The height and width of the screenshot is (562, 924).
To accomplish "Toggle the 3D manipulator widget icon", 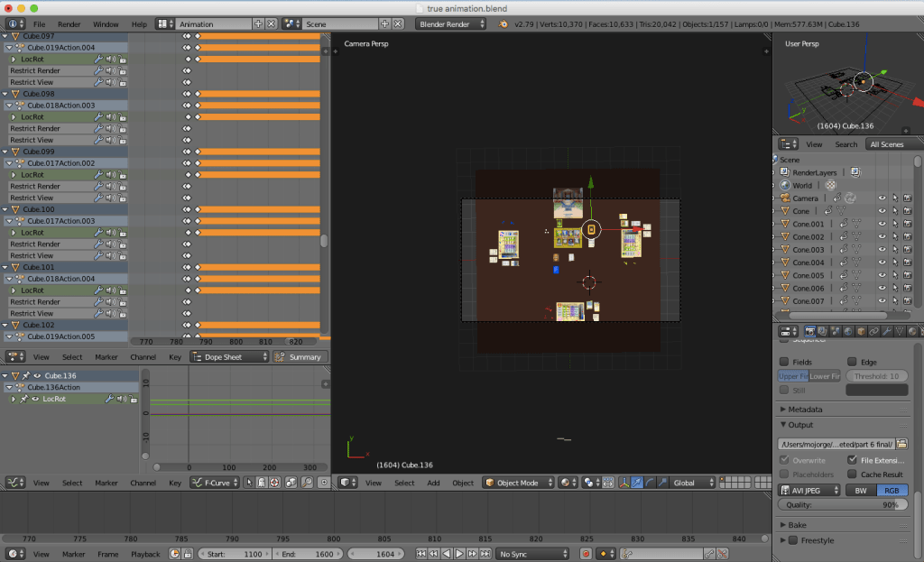I will (x=624, y=483).
